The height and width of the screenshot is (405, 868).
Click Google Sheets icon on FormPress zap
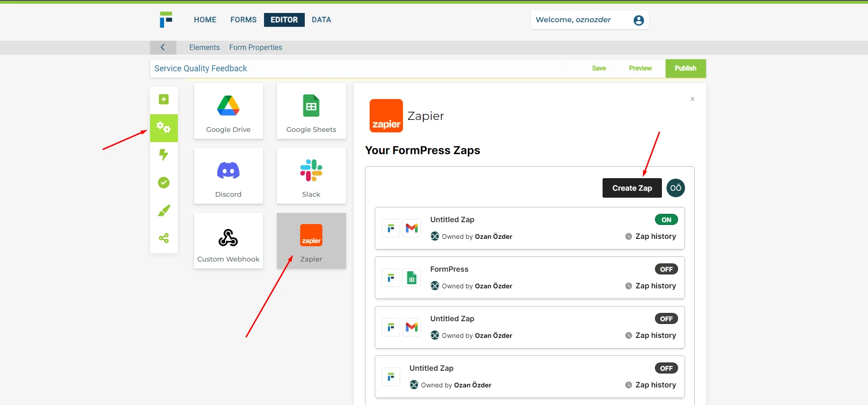412,278
